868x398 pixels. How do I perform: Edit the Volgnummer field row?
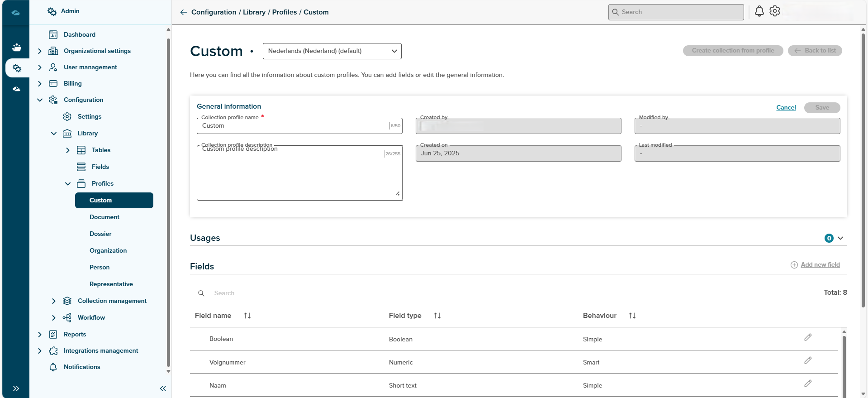coord(808,360)
